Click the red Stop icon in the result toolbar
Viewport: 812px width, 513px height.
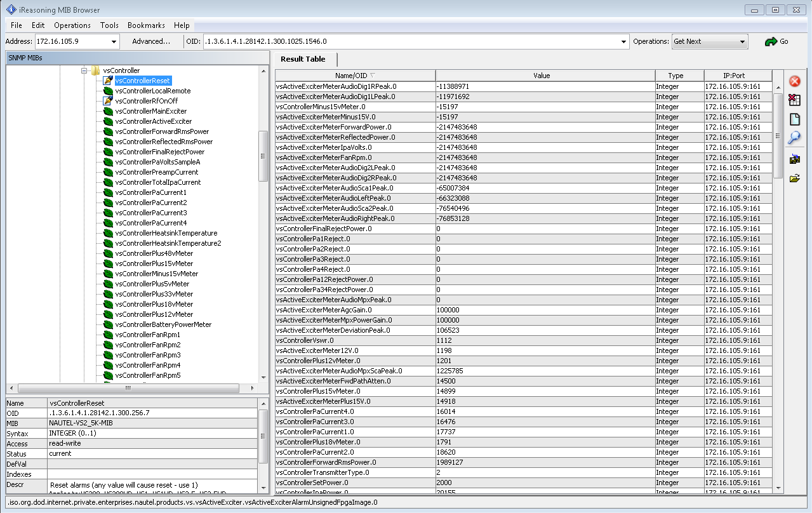click(794, 81)
